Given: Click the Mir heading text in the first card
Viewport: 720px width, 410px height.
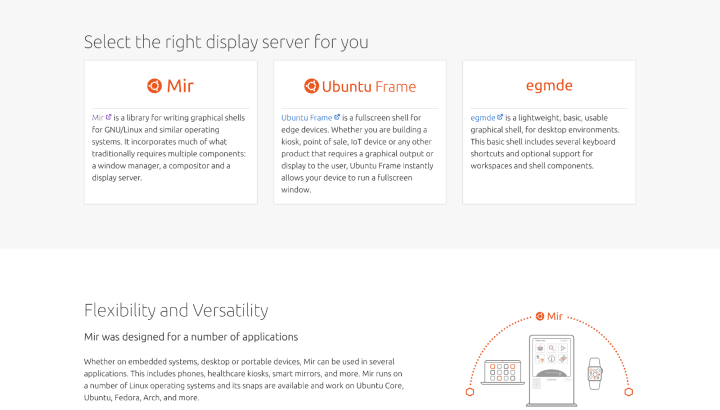Looking at the screenshot, I should [x=180, y=86].
